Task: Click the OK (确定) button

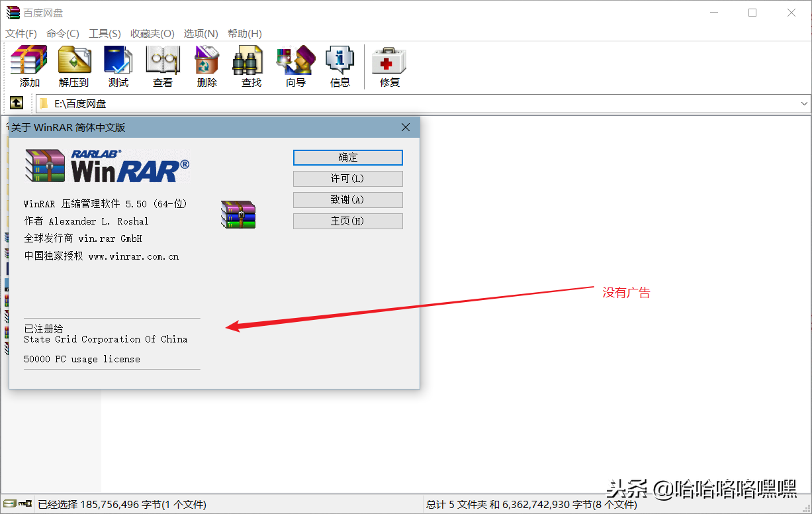Action: 348,158
